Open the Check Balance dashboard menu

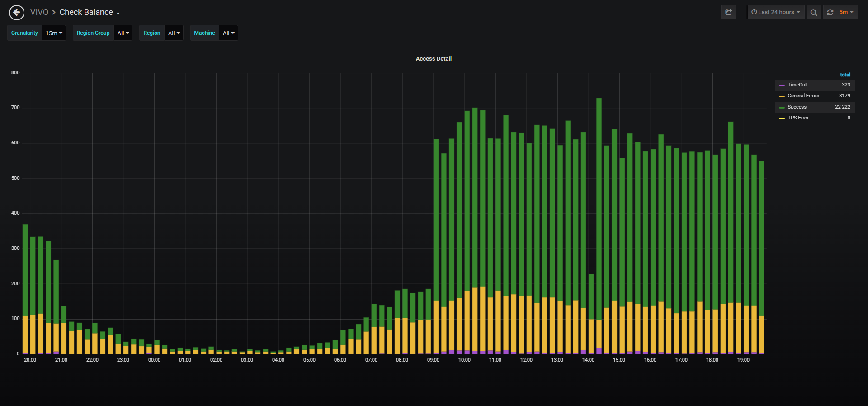tap(90, 12)
